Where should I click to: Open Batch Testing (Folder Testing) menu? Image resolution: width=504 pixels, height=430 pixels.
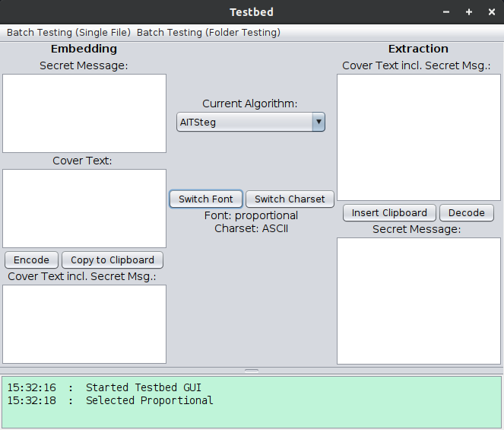pyautogui.click(x=208, y=33)
